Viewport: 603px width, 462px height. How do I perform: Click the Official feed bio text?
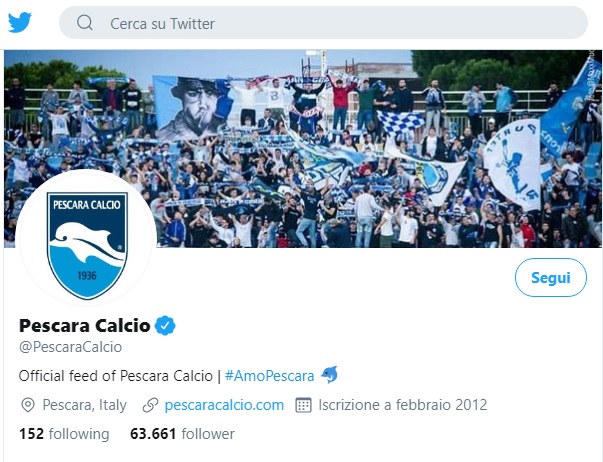[x=115, y=376]
